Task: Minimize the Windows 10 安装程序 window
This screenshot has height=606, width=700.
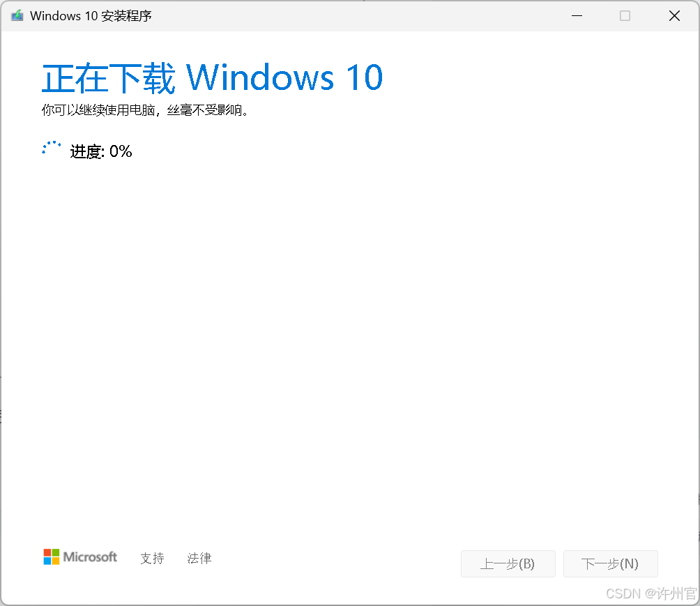Action: point(577,15)
